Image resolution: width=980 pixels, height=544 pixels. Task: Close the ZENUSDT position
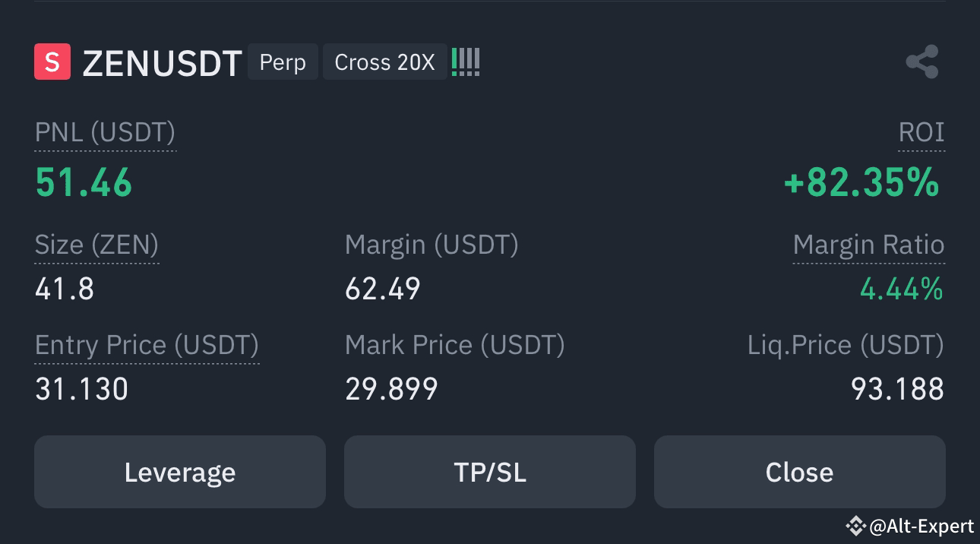click(799, 471)
